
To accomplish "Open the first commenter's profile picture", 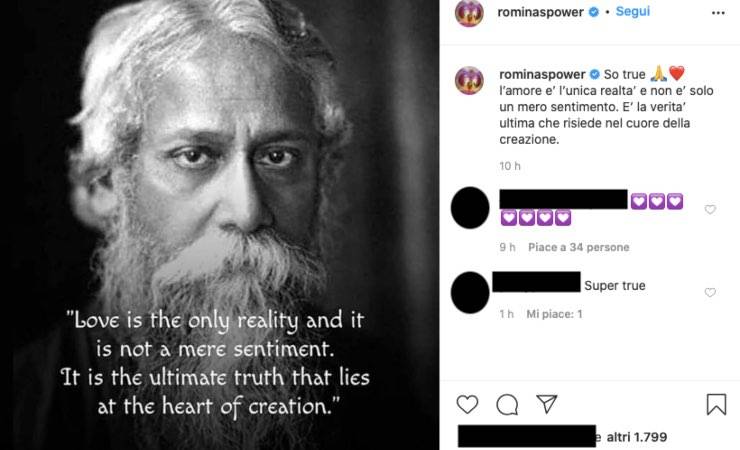I will pyautogui.click(x=471, y=207).
